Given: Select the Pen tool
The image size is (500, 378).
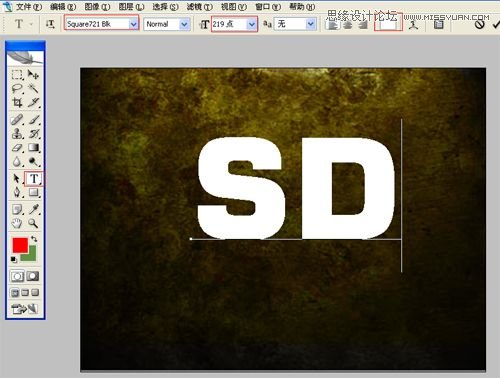Looking at the screenshot, I should tap(17, 192).
